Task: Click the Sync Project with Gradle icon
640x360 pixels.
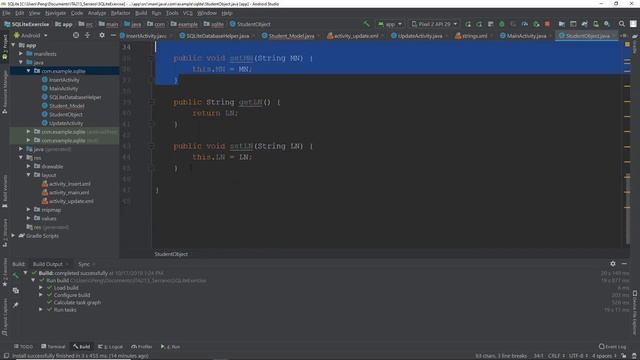Action: 584,24
